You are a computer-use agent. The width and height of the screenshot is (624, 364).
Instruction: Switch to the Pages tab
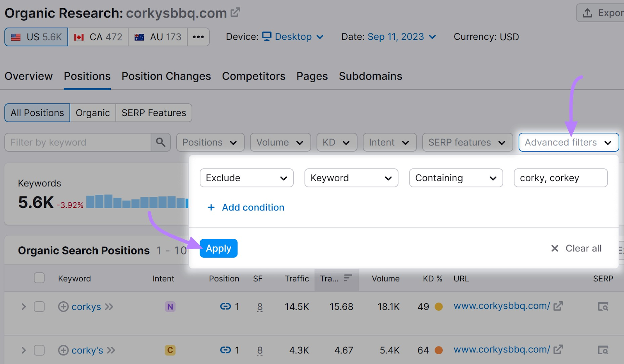coord(312,76)
